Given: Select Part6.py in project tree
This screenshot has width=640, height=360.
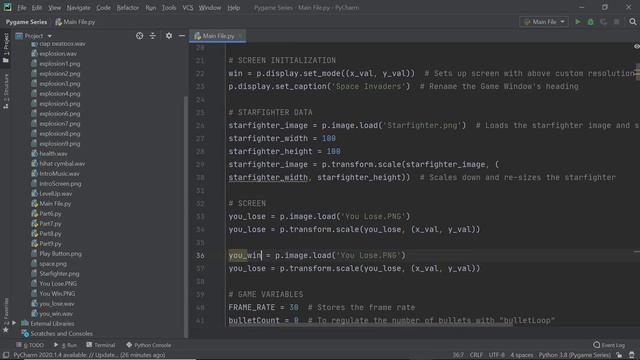Looking at the screenshot, I should point(50,213).
